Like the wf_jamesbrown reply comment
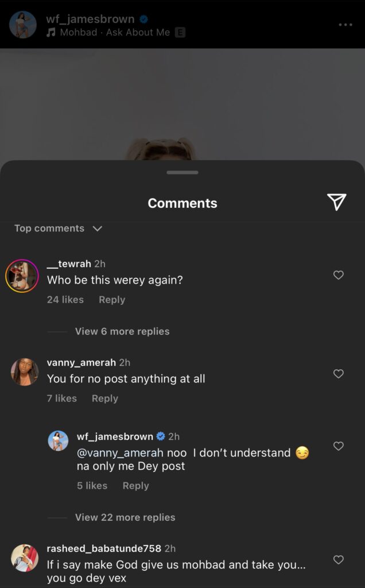This screenshot has height=588, width=365. click(339, 446)
